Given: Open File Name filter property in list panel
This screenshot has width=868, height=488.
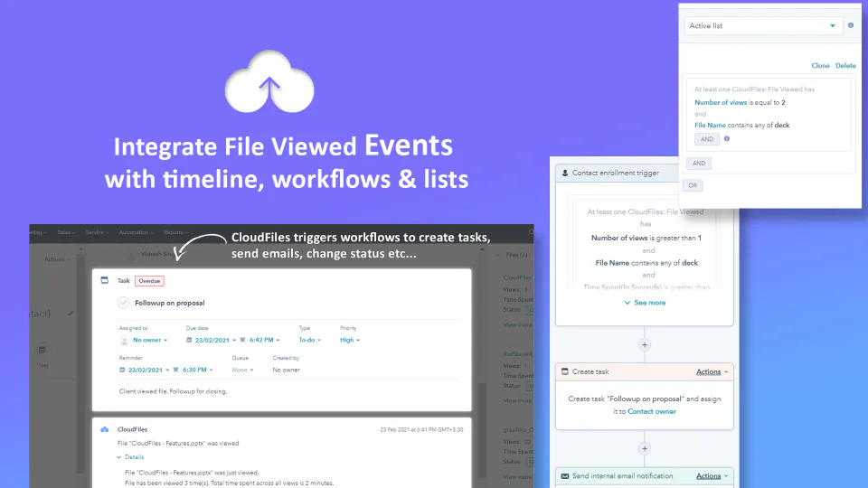Looking at the screenshot, I should [710, 125].
